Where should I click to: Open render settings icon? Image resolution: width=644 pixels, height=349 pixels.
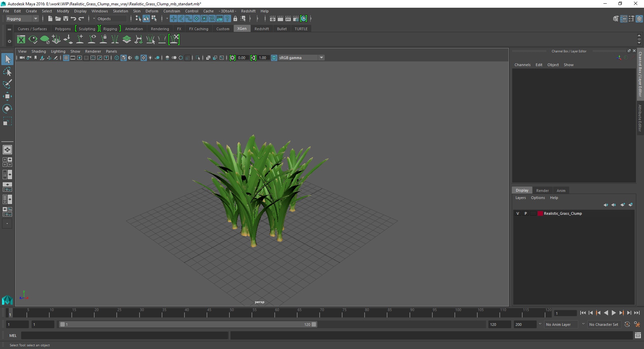296,19
